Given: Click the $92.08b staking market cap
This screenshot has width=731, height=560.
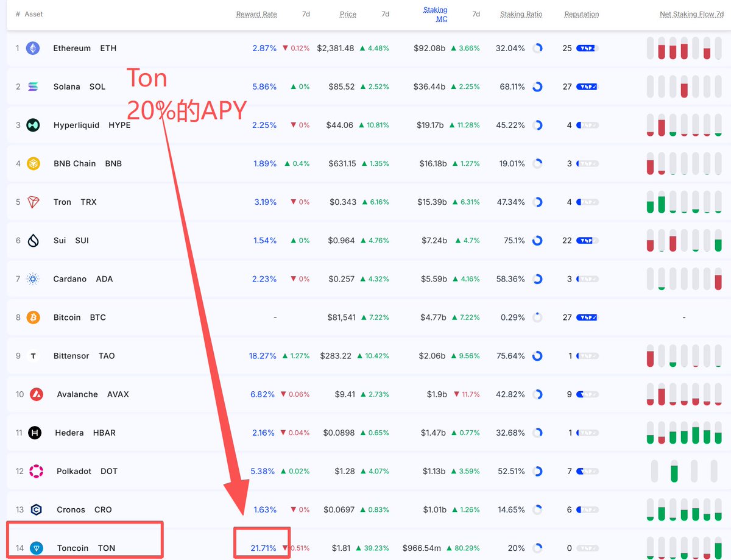Looking at the screenshot, I should pos(430,48).
